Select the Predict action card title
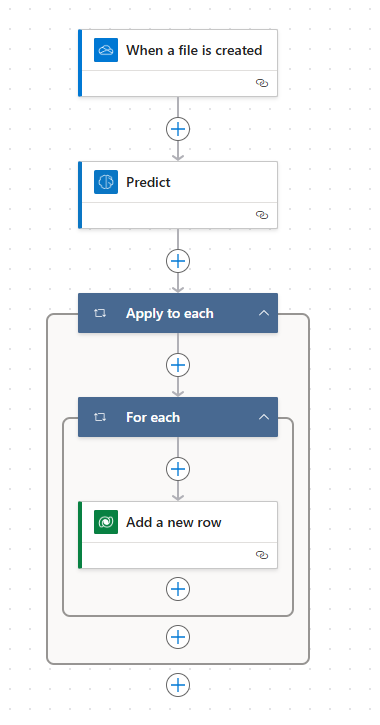The width and height of the screenshot is (380, 725). 148,182
